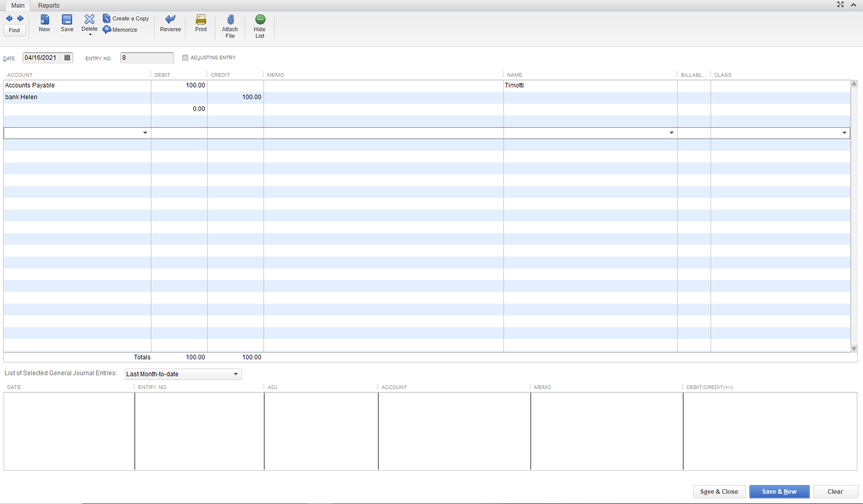The image size is (863, 504).
Task: Click the next entry blue right arrow
Action: tap(20, 18)
